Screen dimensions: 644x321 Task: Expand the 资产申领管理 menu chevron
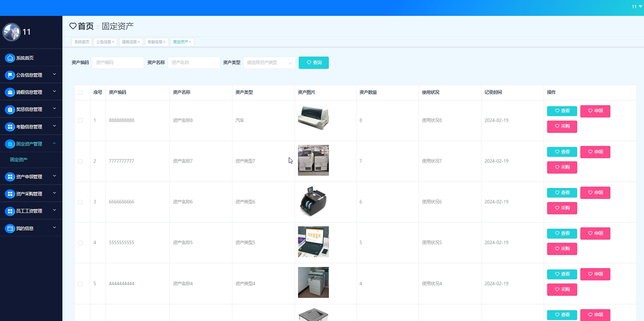pos(54,176)
